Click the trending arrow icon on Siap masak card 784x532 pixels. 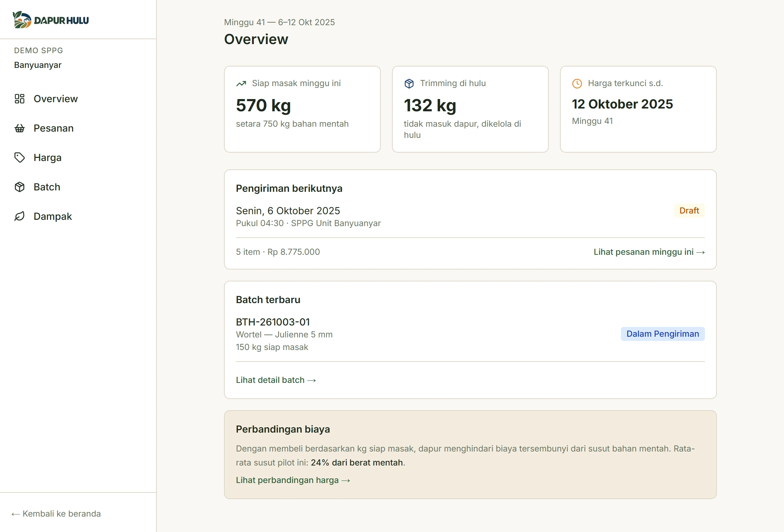241,83
